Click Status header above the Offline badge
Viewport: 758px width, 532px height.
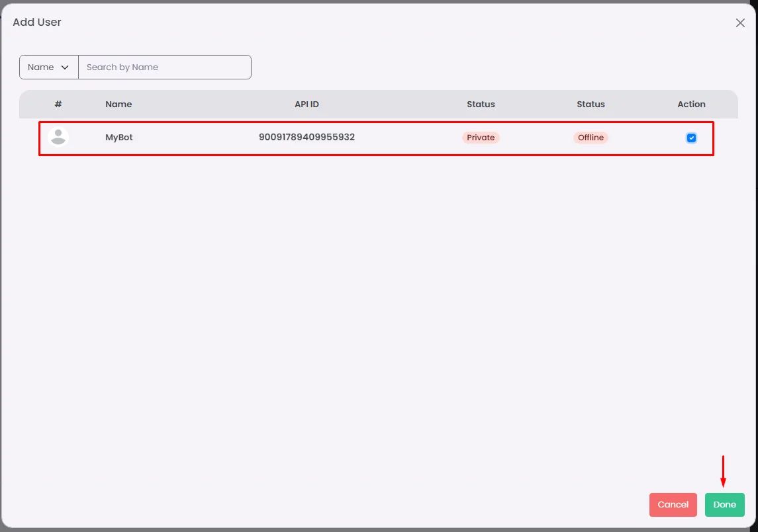[591, 104]
